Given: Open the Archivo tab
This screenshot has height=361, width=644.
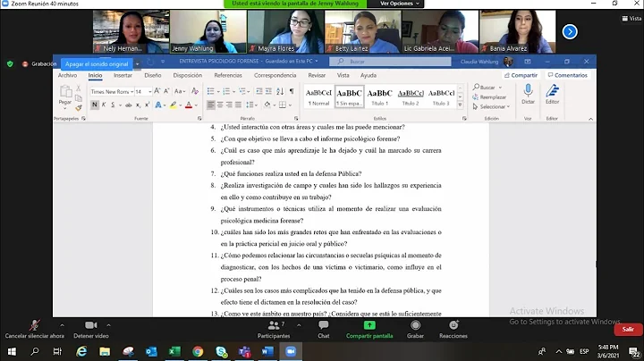Looking at the screenshot, I should 67,75.
